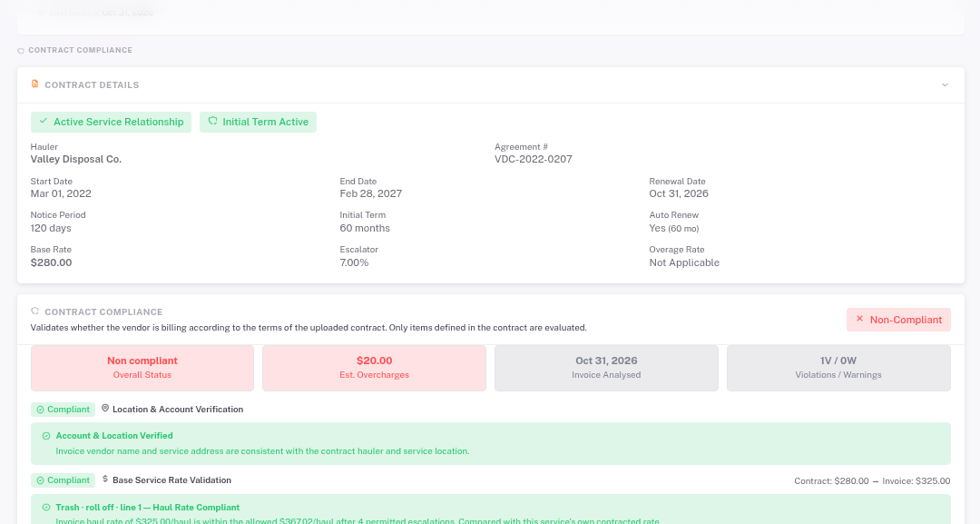Click the orange document icon beside Contract Details

pos(35,84)
